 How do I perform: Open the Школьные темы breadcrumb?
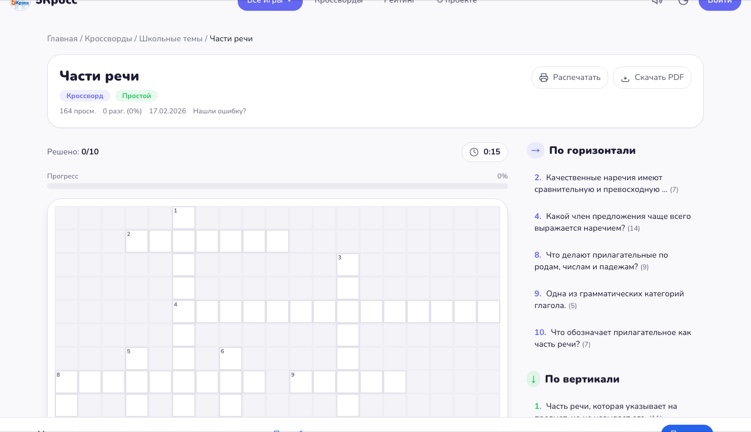click(171, 39)
